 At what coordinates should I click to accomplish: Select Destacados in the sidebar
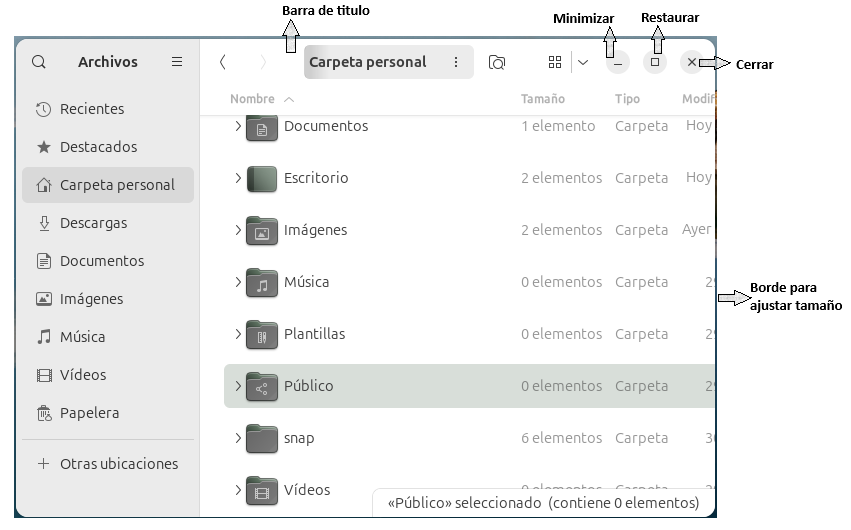98,147
